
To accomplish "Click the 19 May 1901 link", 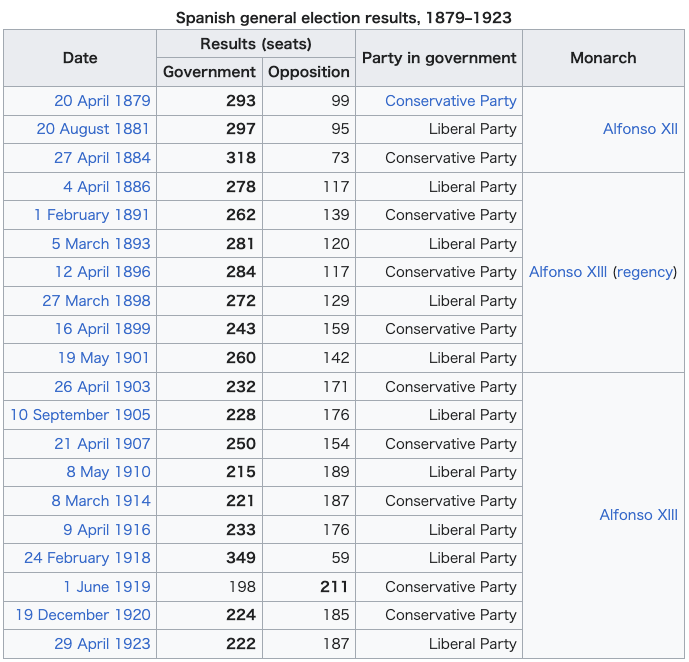I will coord(104,358).
